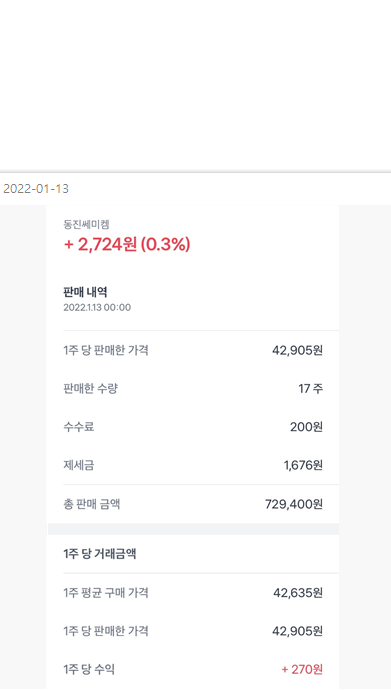Click the 2022-01-13 date header

[36, 189]
